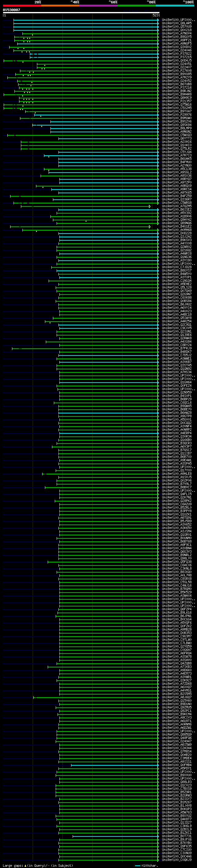Select the UniRef100_Q1NG36 label
This screenshot has width=197, height=868.
pyautogui.click(x=176, y=257)
